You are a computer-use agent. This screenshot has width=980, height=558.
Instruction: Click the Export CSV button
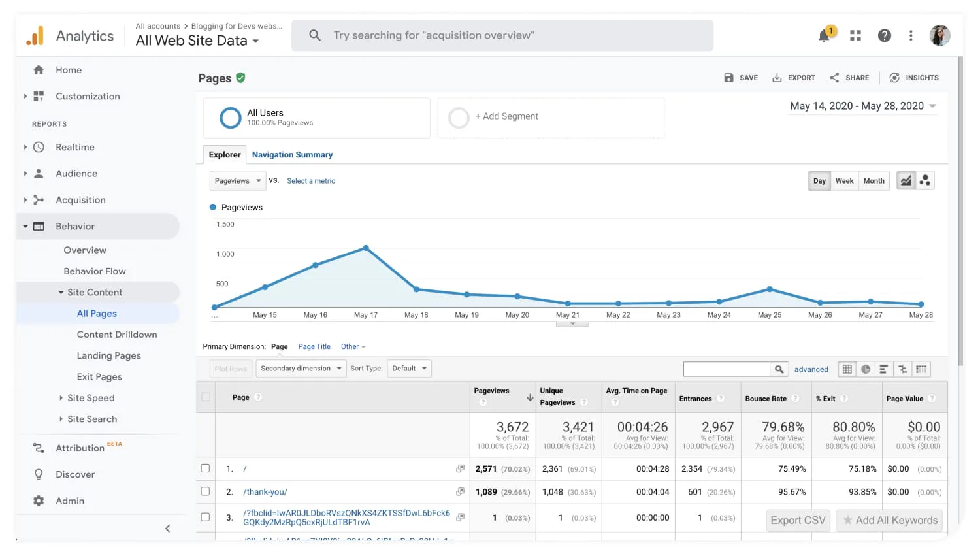pyautogui.click(x=798, y=520)
